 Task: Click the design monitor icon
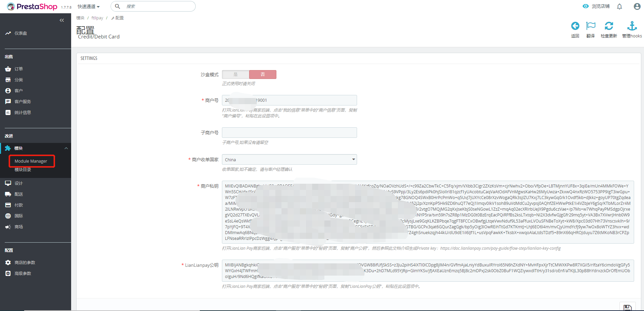[x=8, y=183]
